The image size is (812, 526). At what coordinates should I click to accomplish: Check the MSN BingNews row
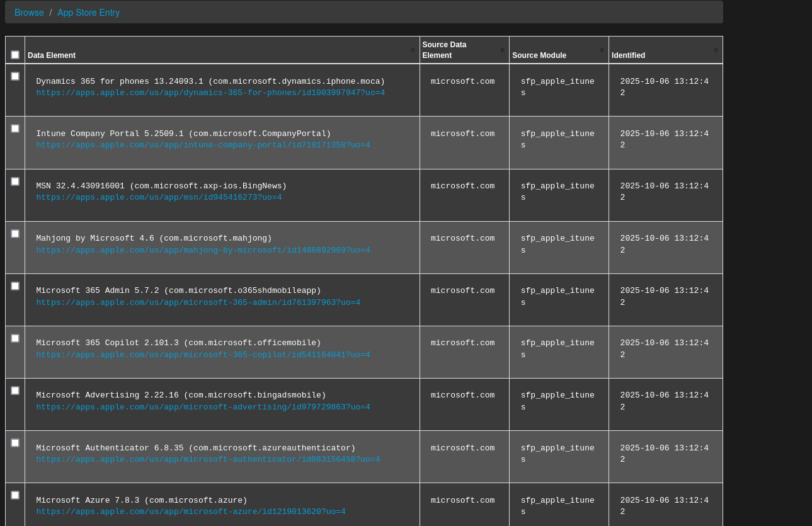click(x=15, y=181)
